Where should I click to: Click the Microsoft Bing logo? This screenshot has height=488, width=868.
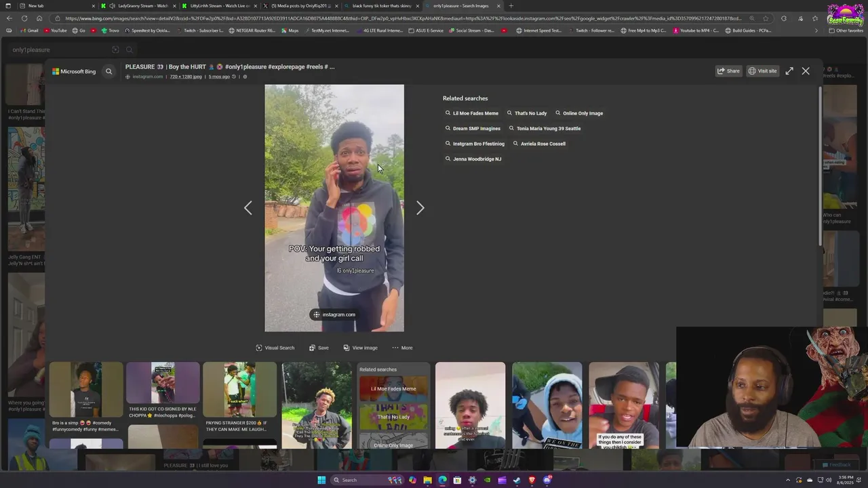[x=75, y=71]
